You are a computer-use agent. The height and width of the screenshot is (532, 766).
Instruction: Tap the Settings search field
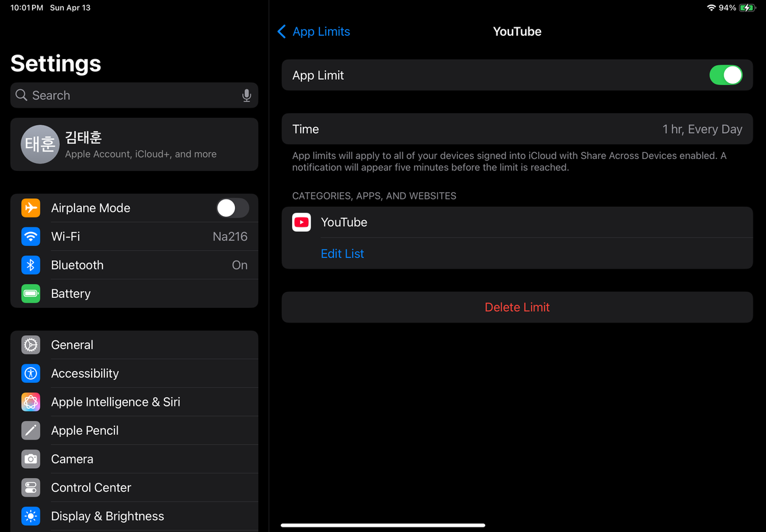click(x=134, y=95)
